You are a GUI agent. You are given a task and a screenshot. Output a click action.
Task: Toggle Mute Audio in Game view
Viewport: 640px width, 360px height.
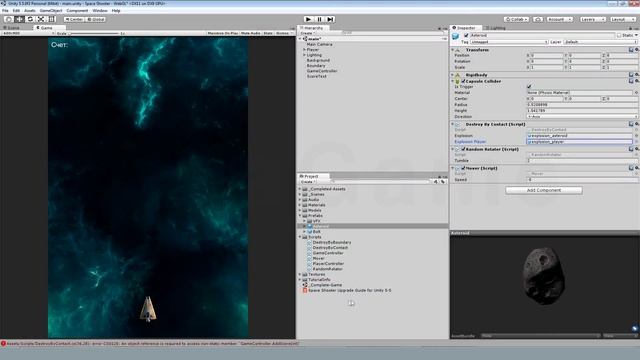pos(251,33)
